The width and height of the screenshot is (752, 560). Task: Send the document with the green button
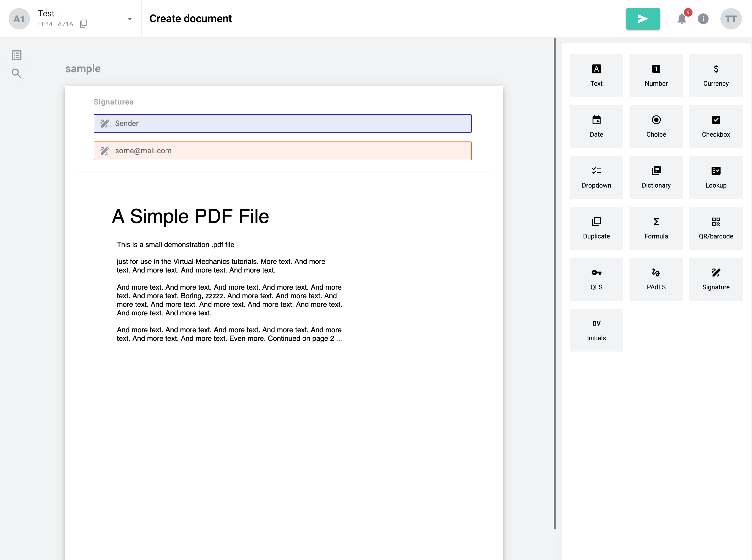[643, 19]
